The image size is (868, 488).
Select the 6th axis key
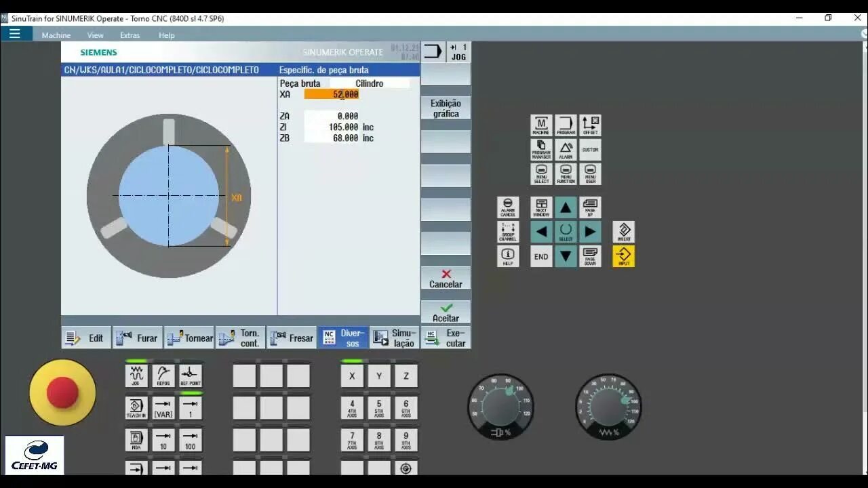click(x=406, y=408)
